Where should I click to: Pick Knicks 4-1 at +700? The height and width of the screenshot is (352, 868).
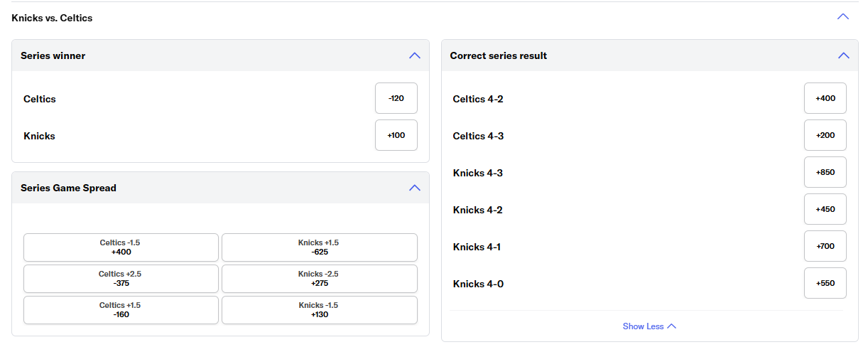825,246
